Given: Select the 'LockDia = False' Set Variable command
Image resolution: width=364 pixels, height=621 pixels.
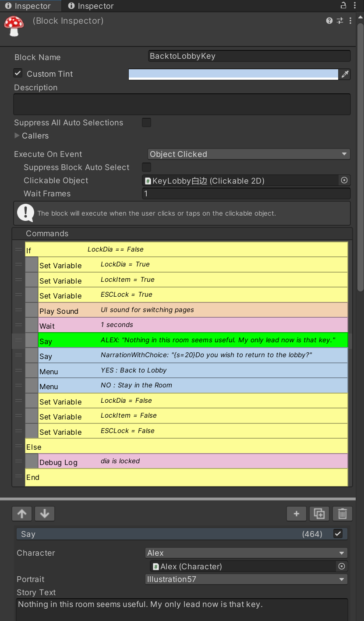Looking at the screenshot, I should pyautogui.click(x=193, y=401).
